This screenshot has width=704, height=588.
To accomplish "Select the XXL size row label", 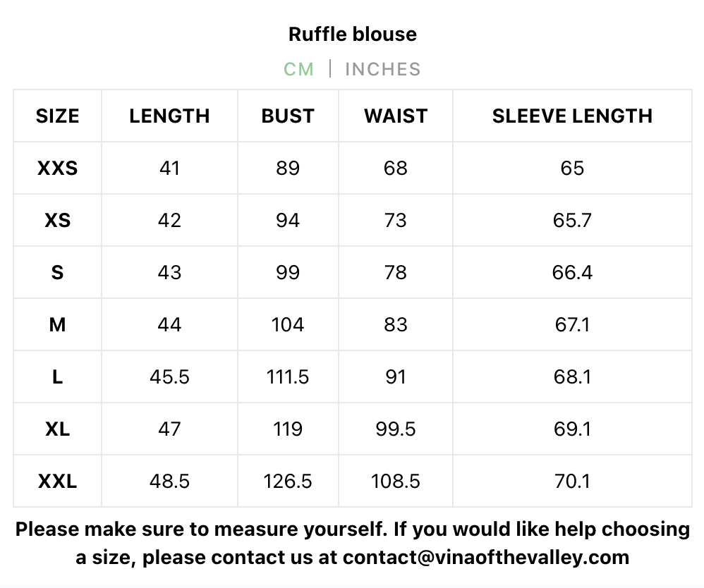I will [x=57, y=481].
